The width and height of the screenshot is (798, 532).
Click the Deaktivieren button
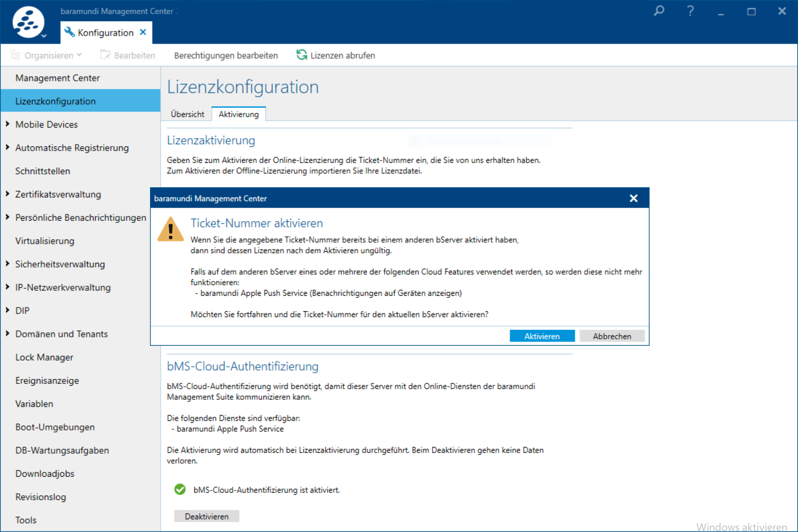click(x=206, y=517)
